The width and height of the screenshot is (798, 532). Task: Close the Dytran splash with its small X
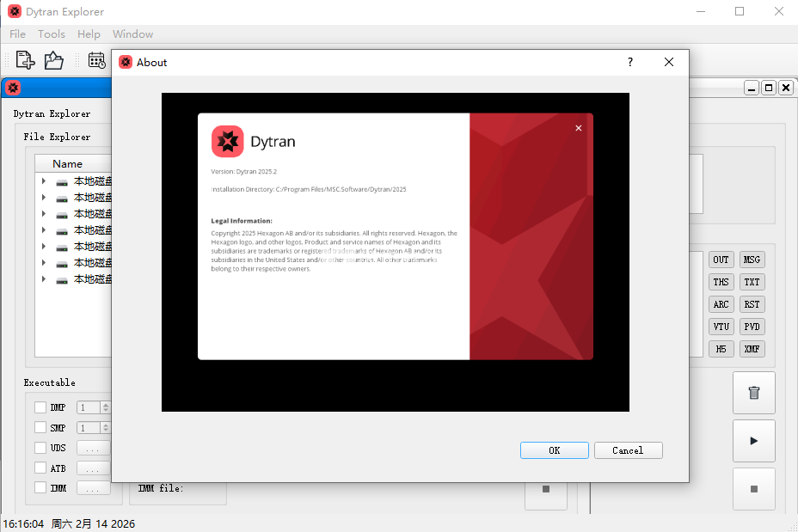579,128
